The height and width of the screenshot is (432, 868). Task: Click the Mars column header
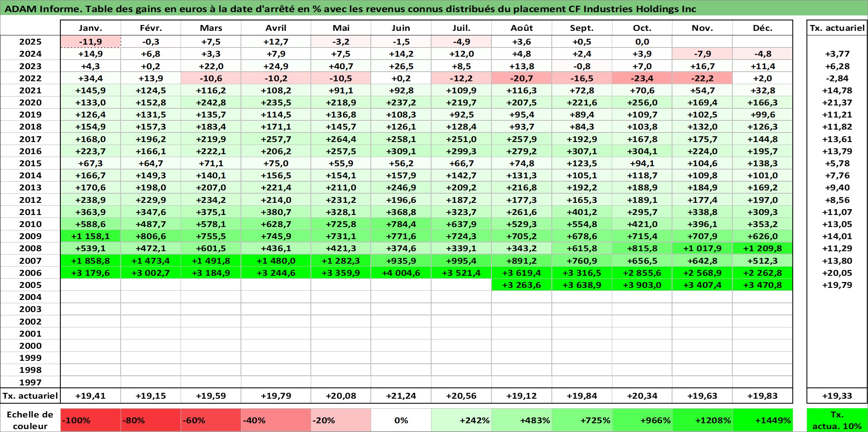click(x=211, y=28)
